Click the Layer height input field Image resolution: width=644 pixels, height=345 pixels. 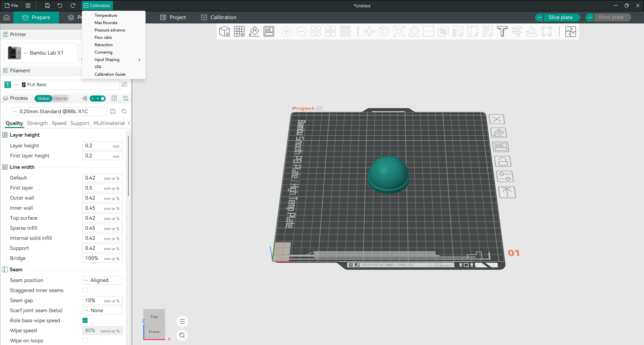click(x=103, y=146)
